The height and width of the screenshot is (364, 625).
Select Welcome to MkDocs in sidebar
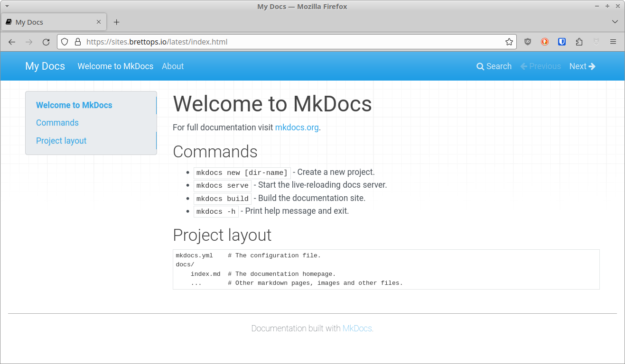click(74, 105)
